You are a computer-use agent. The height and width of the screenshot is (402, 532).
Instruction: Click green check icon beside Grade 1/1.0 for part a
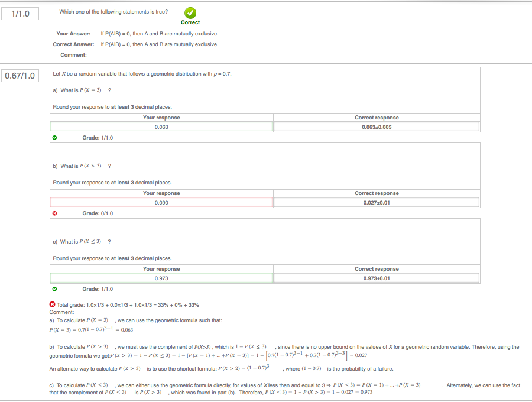55,138
